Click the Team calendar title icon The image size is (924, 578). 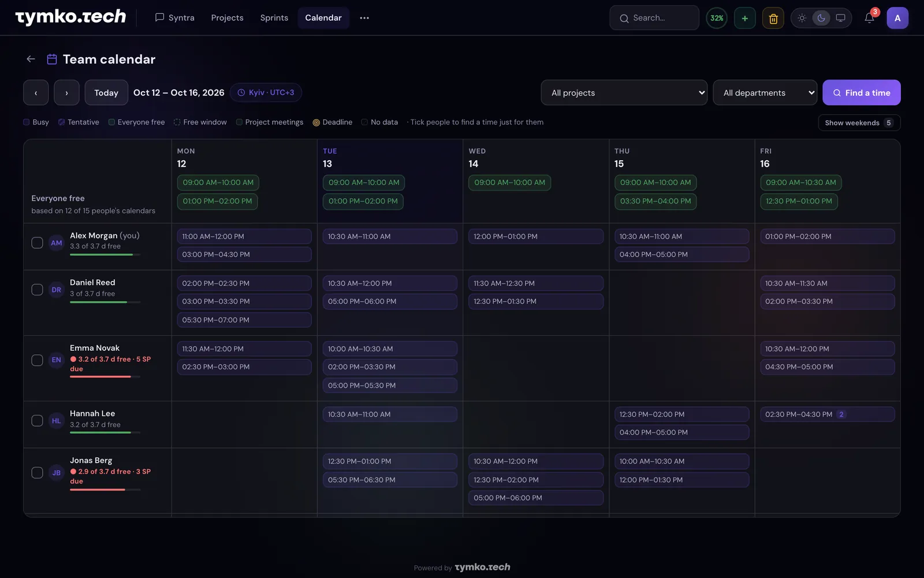(52, 59)
